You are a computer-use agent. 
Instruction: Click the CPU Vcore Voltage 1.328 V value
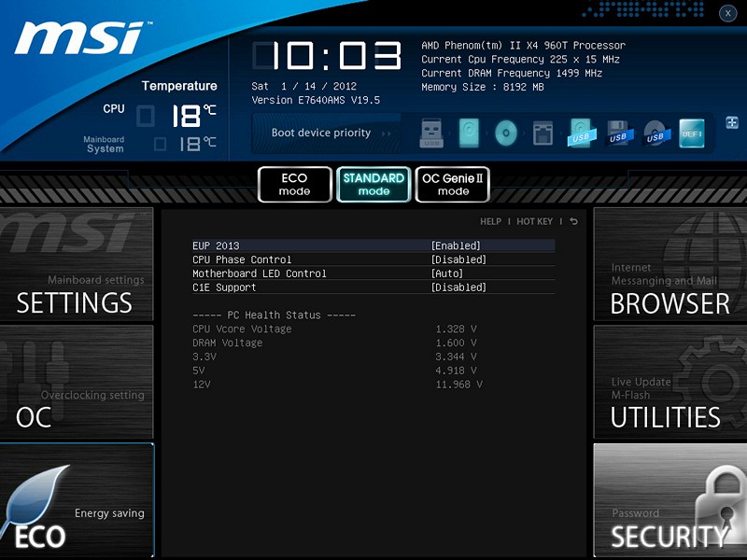point(456,329)
